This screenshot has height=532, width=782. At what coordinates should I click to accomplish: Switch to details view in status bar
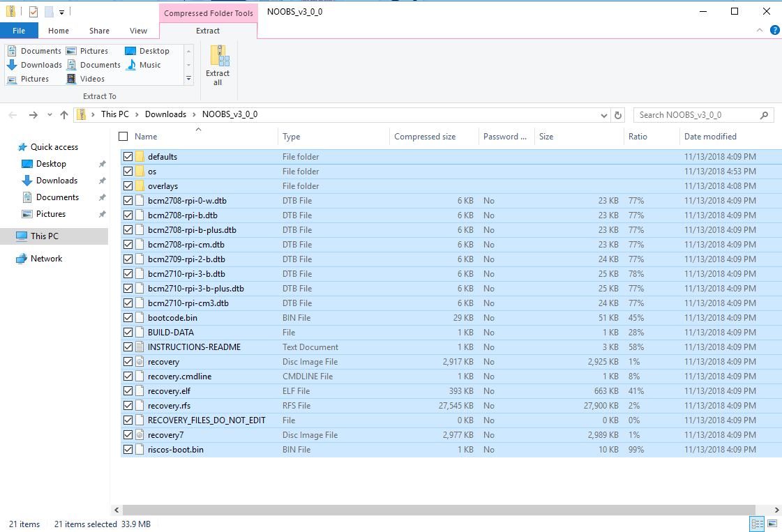[758, 524]
